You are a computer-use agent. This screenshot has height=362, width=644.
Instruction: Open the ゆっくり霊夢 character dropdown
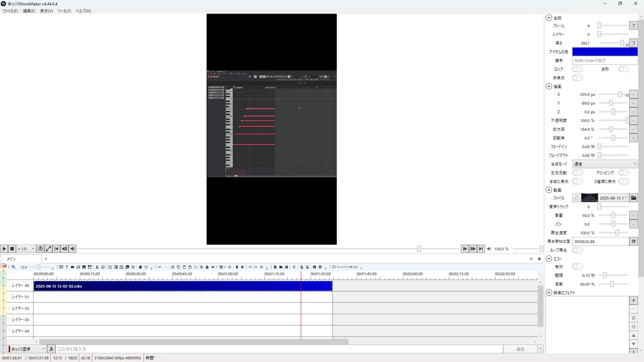pyautogui.click(x=28, y=349)
